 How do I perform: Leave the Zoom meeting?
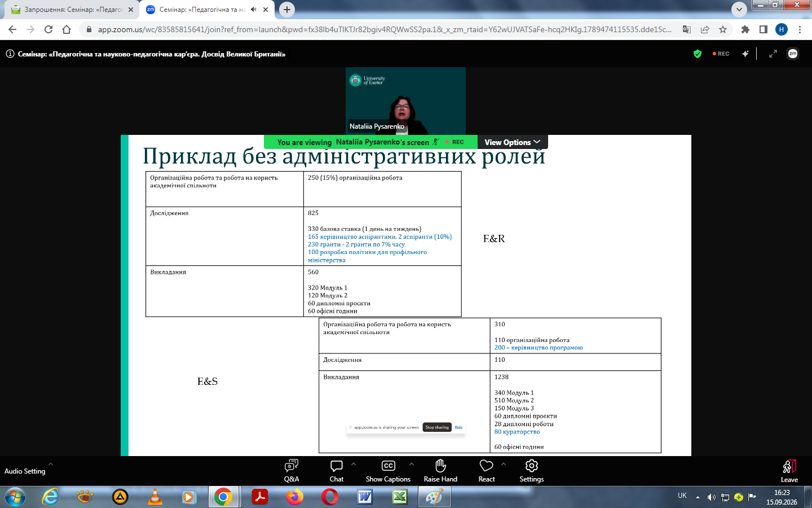coord(789,471)
